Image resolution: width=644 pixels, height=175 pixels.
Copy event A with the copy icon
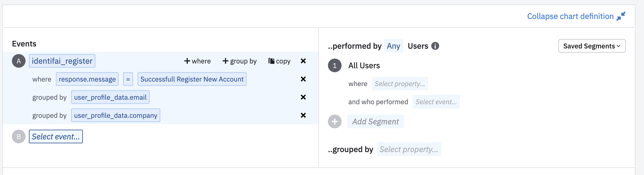[279, 61]
